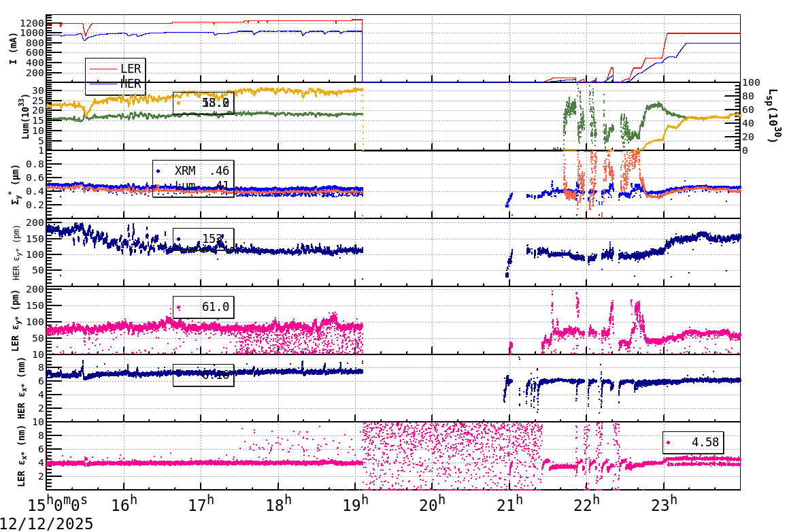Click the HER legend line sample
Viewport: 789px width, 532px height.
coord(103,84)
